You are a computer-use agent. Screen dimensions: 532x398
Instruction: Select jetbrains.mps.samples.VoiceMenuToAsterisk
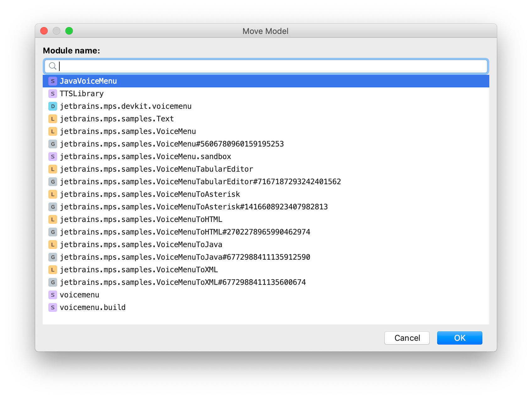pyautogui.click(x=150, y=194)
